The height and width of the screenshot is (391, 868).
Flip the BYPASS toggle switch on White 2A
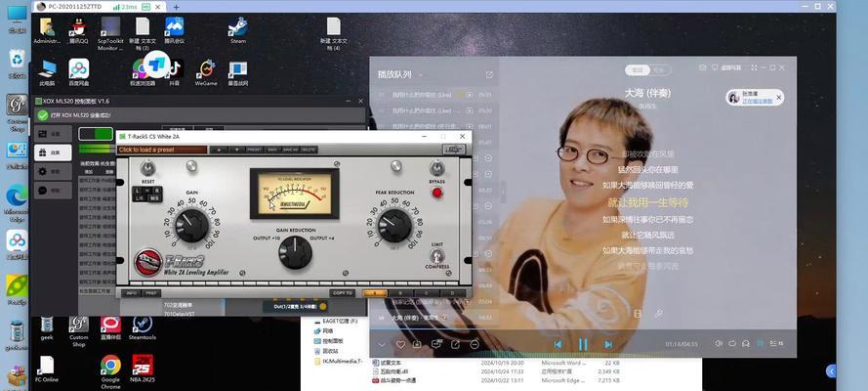(436, 167)
